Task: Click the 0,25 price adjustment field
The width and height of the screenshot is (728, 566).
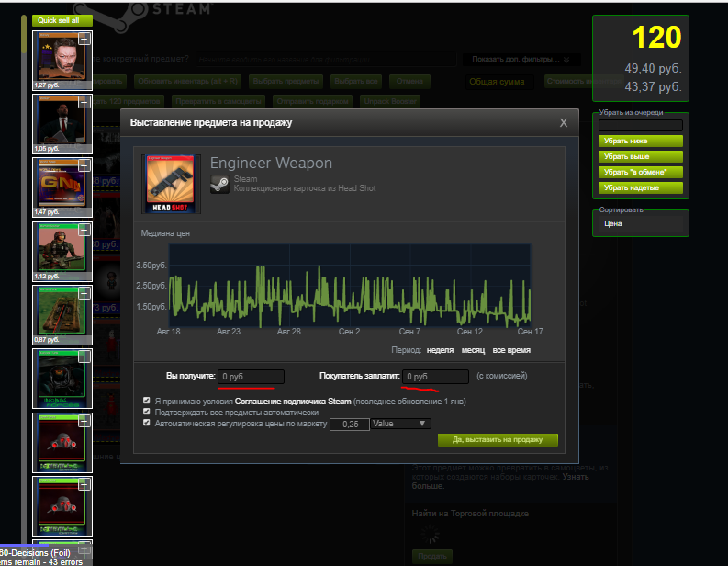Action: coord(350,424)
